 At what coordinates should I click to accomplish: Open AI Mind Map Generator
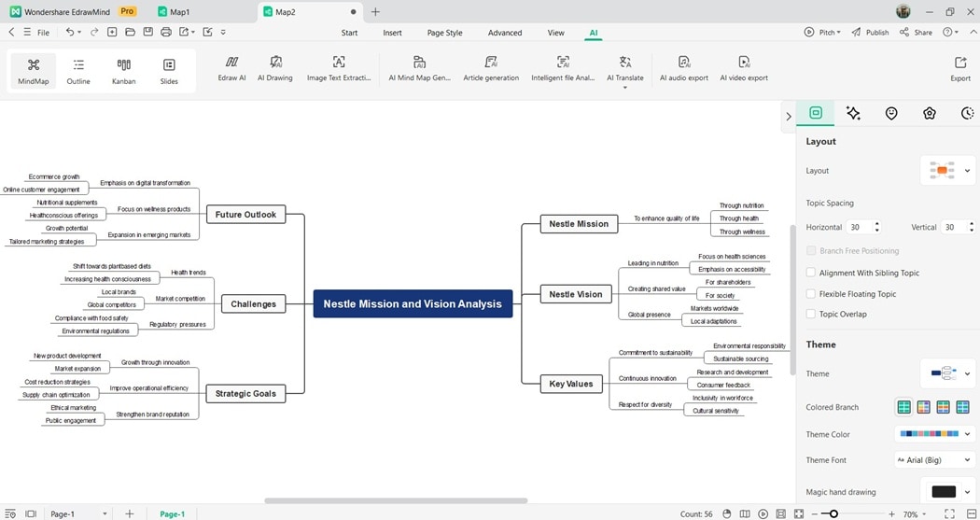419,69
